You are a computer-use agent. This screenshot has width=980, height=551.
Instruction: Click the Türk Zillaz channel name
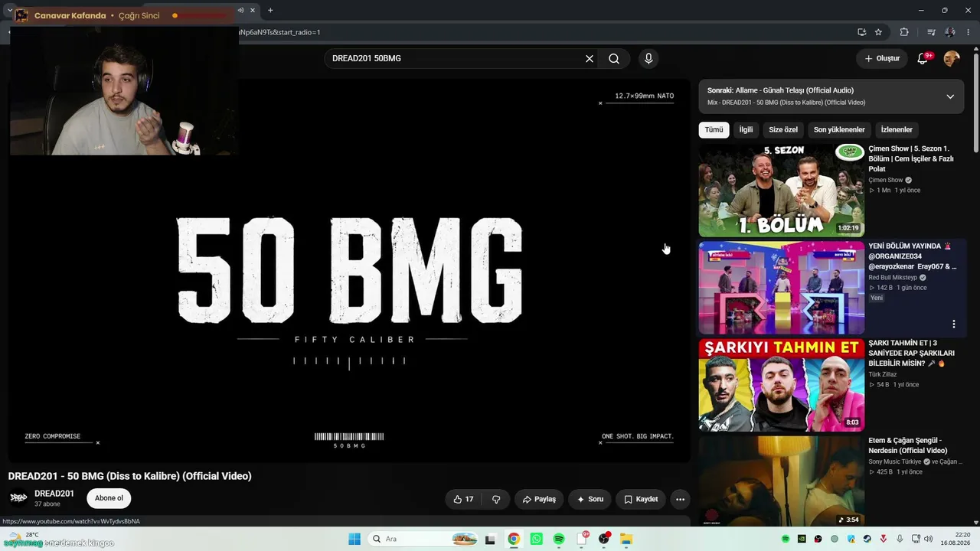(x=883, y=374)
